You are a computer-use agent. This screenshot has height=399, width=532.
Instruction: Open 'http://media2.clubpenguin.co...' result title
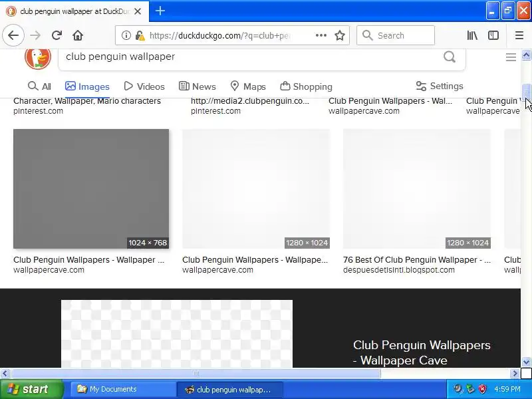click(x=250, y=101)
